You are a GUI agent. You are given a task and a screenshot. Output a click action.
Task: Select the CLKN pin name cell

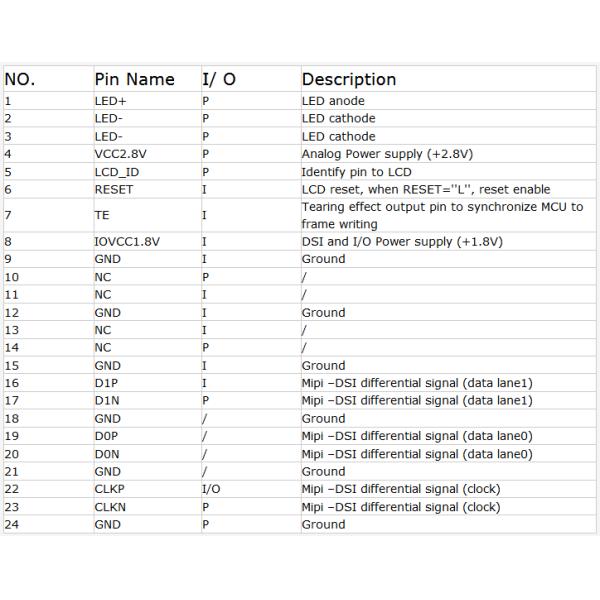110,507
